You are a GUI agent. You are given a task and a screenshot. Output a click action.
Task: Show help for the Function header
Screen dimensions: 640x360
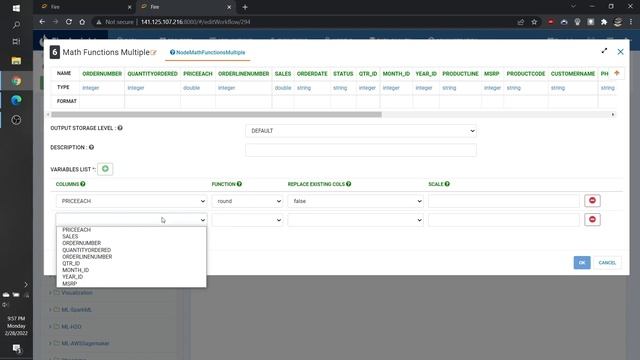[239, 184]
